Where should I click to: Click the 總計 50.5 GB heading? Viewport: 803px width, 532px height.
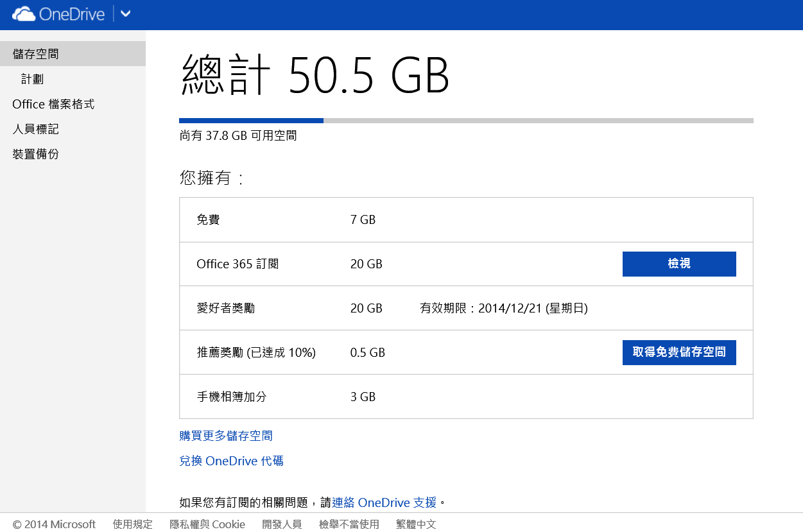315,74
